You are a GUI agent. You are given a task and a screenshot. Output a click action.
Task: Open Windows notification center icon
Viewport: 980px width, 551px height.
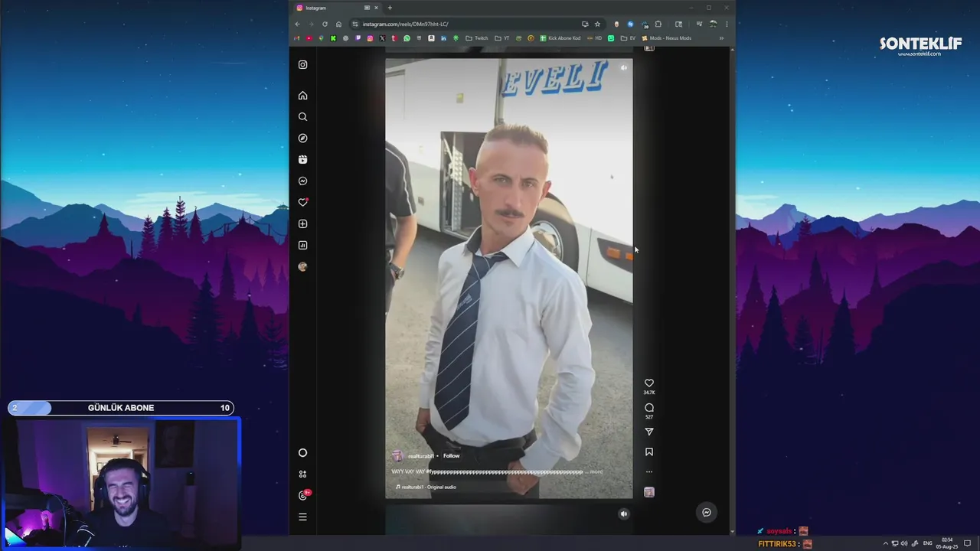969,543
